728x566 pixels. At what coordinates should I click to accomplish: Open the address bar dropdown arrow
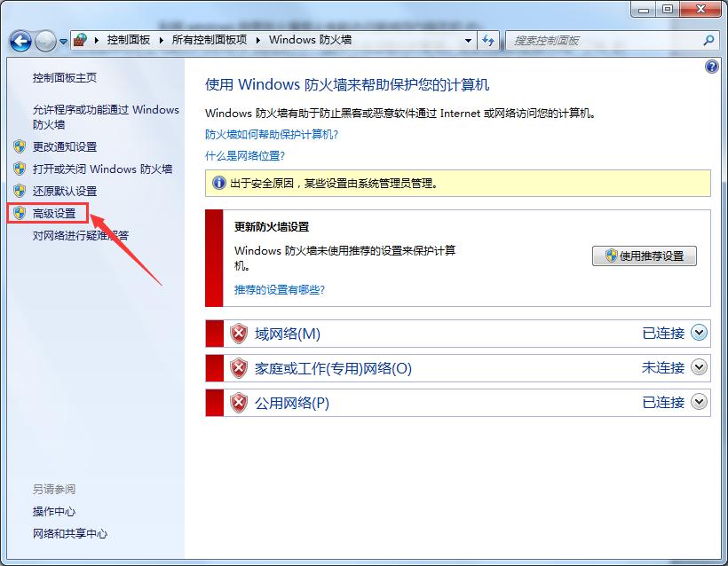click(468, 41)
